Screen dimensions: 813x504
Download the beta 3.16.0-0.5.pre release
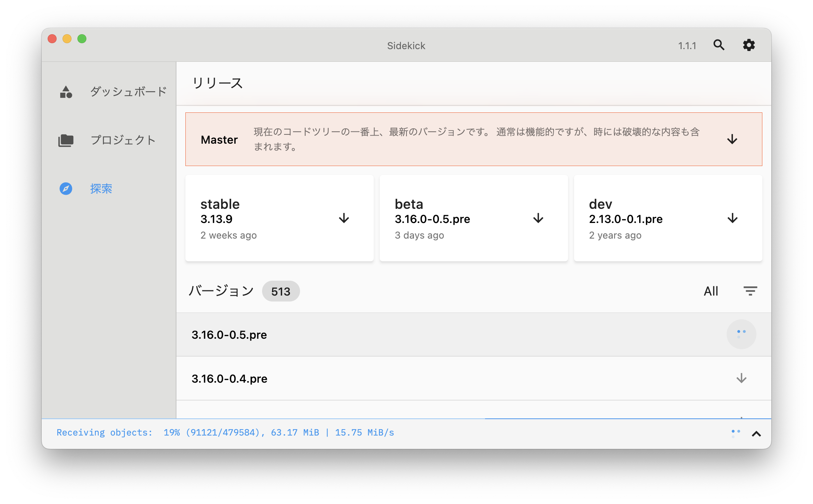(x=538, y=218)
